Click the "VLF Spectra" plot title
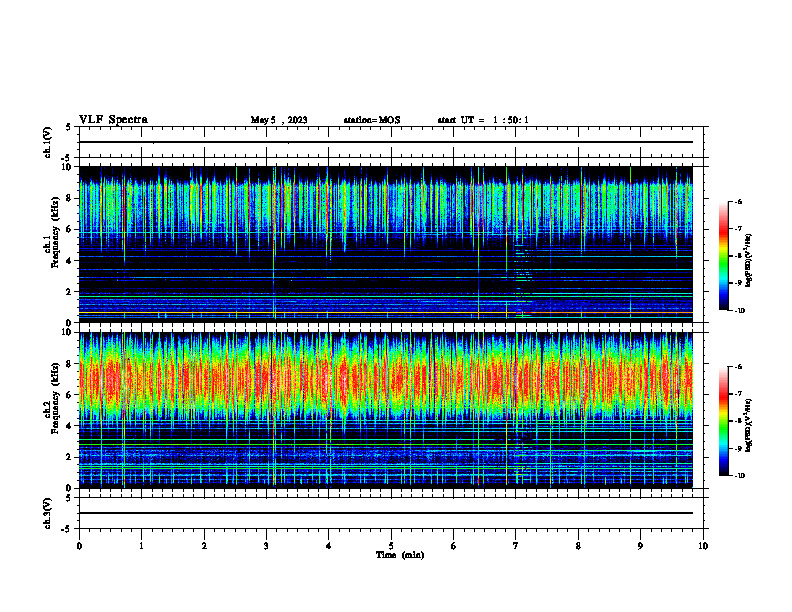This screenshot has height=612, width=792. (113, 120)
